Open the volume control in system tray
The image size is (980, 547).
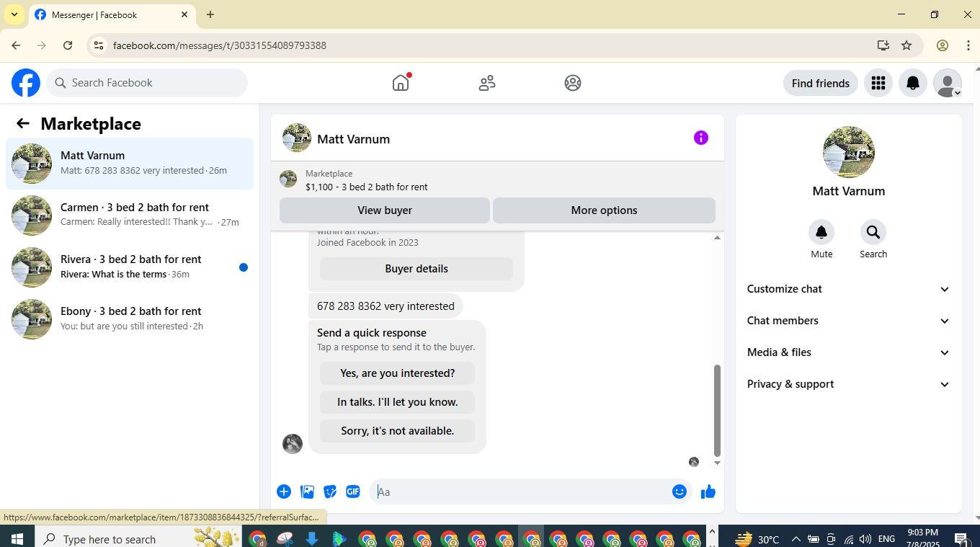click(865, 539)
